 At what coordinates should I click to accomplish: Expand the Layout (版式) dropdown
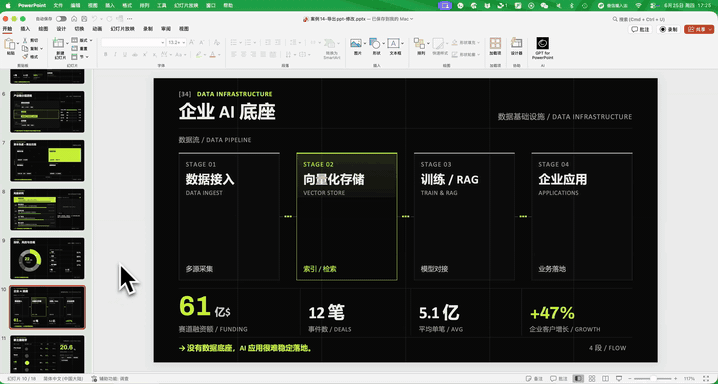tap(90, 40)
